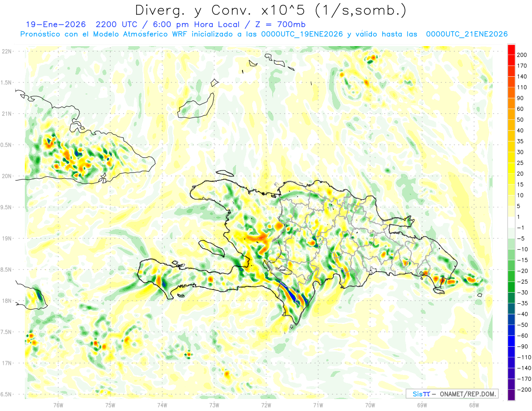Click the '2200 UTC' time text
Viewport: 532px width, 411px height.
[x=117, y=24]
